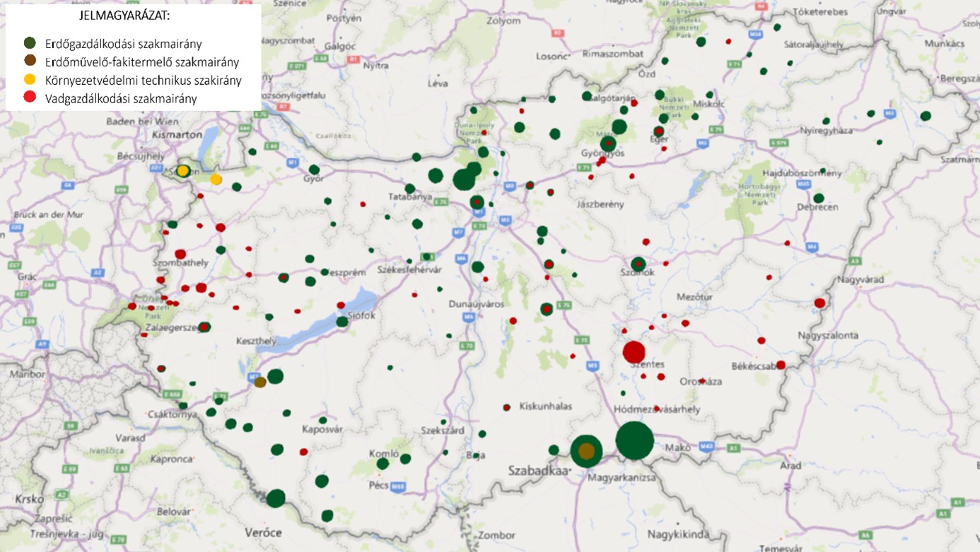The image size is (980, 552).
Task: Click the green marker at Győr
Action: point(314,170)
